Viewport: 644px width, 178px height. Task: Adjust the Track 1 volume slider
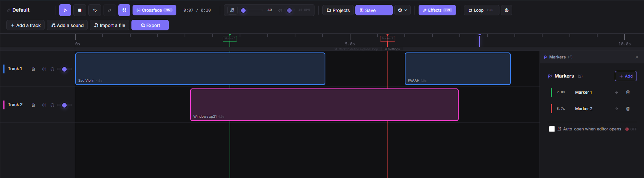coord(64,69)
